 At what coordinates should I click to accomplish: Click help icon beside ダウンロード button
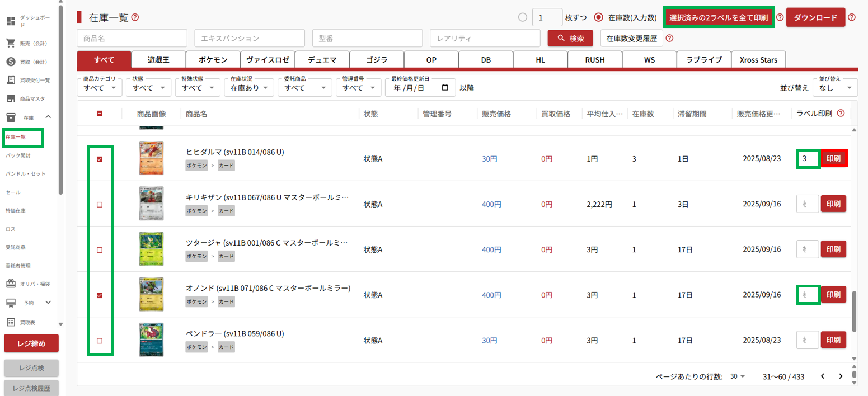click(x=852, y=17)
